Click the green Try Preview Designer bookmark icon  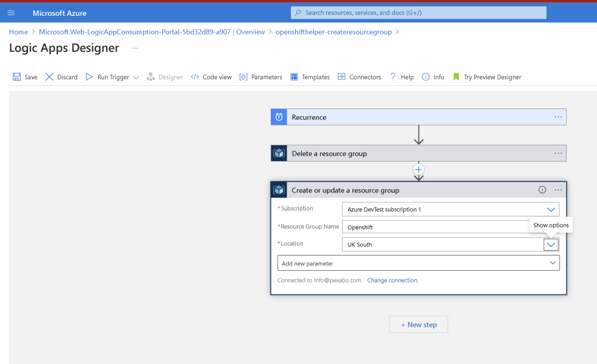456,77
